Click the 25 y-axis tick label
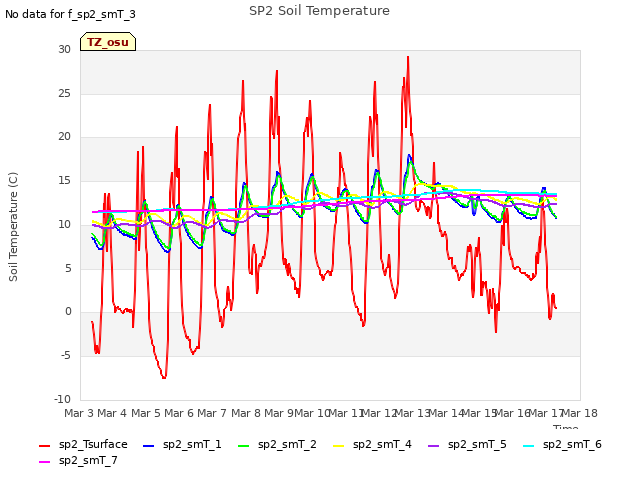This screenshot has width=640, height=480. tap(64, 93)
